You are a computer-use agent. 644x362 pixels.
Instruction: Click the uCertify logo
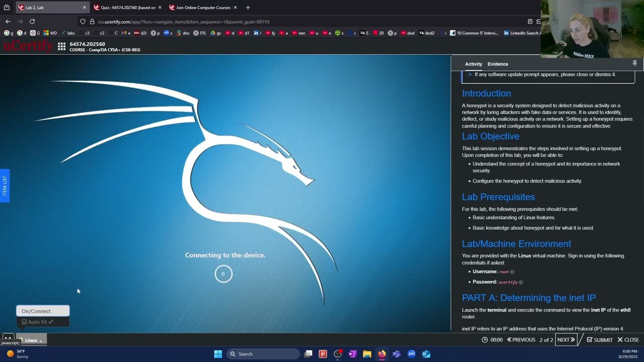tap(27, 46)
